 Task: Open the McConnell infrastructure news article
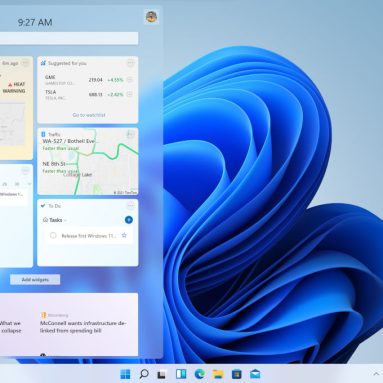tap(83, 327)
